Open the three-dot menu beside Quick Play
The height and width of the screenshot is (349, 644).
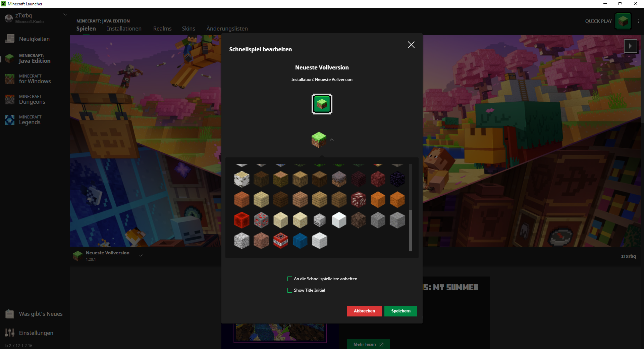coord(638,21)
